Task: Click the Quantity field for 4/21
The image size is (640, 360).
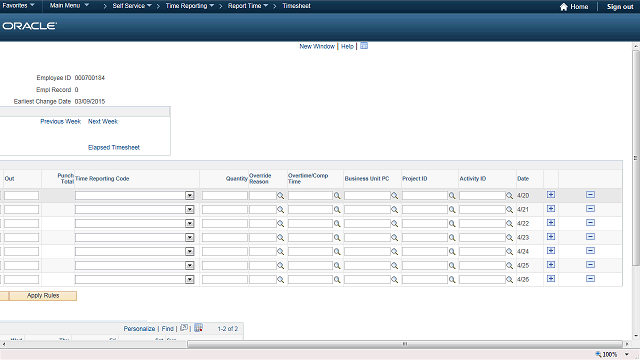Action: (224, 210)
